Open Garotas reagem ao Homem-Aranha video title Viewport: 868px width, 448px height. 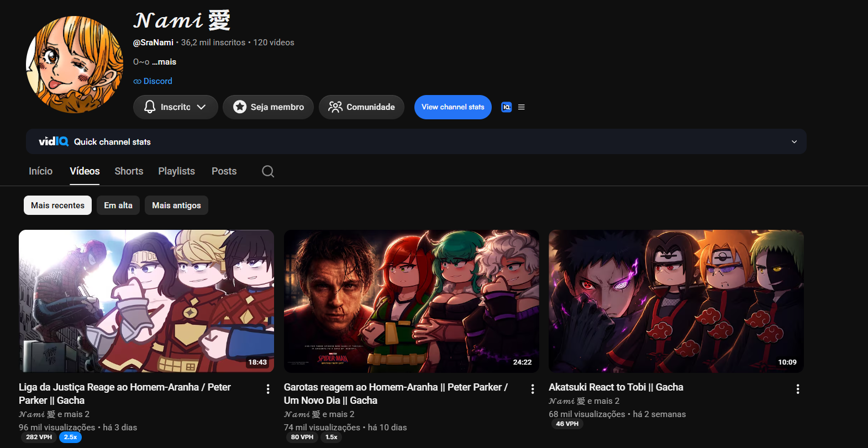click(396, 394)
